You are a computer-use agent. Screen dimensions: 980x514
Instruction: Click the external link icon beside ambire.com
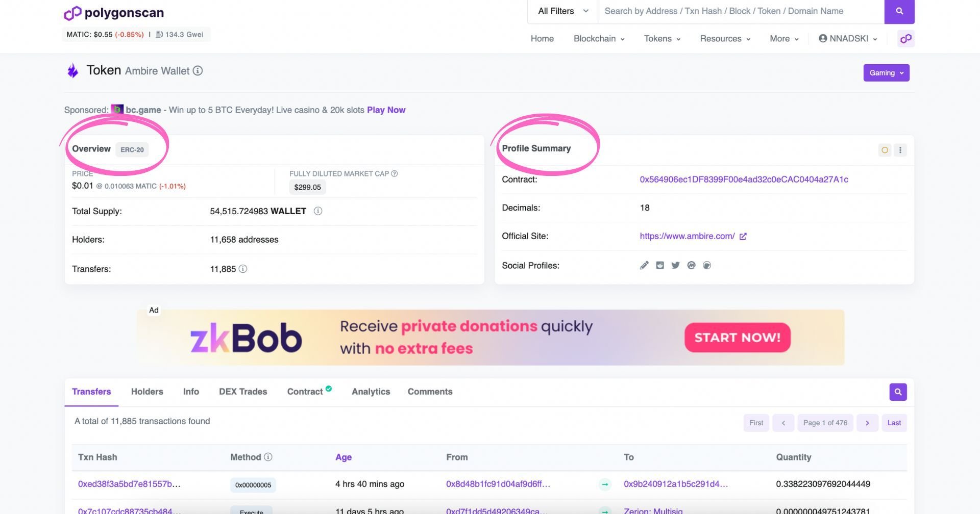tap(743, 236)
